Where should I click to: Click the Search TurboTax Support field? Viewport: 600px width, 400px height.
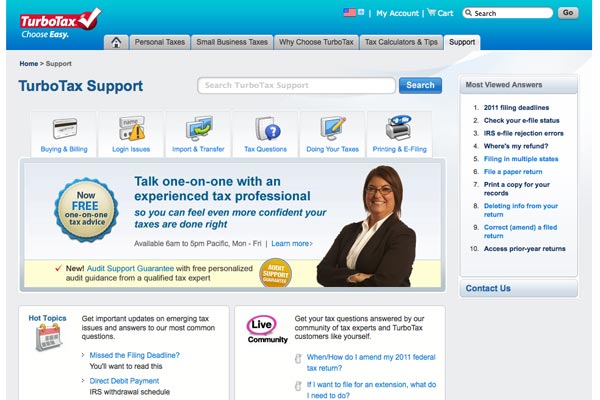[x=296, y=85]
